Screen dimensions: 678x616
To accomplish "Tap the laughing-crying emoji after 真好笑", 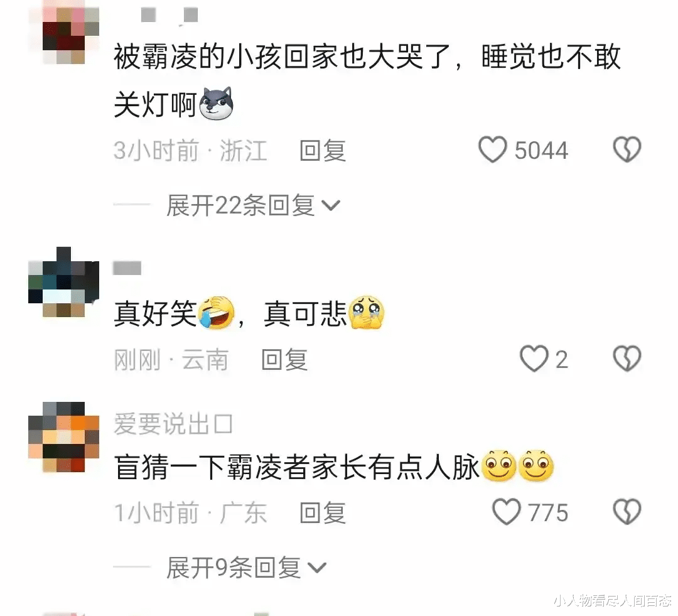I will (x=216, y=313).
